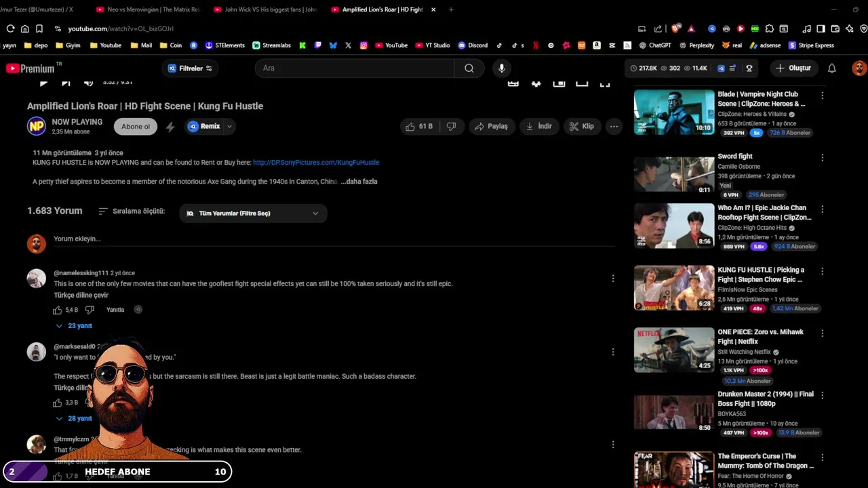The height and width of the screenshot is (488, 868).
Task: Click the trophy icon in vidIQ stats bar
Action: click(749, 68)
